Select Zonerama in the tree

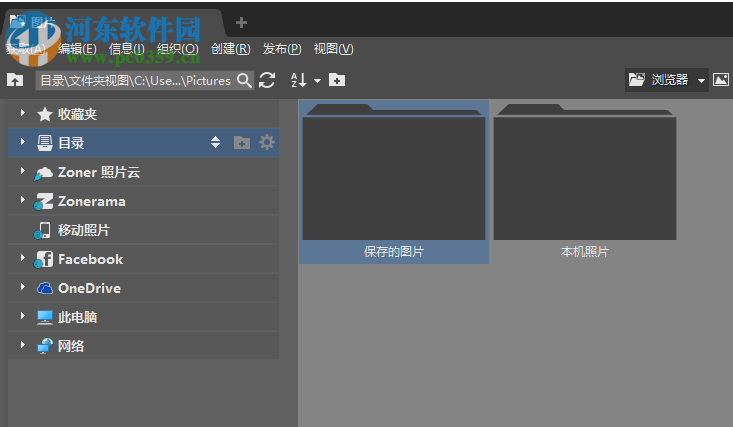tap(144, 201)
